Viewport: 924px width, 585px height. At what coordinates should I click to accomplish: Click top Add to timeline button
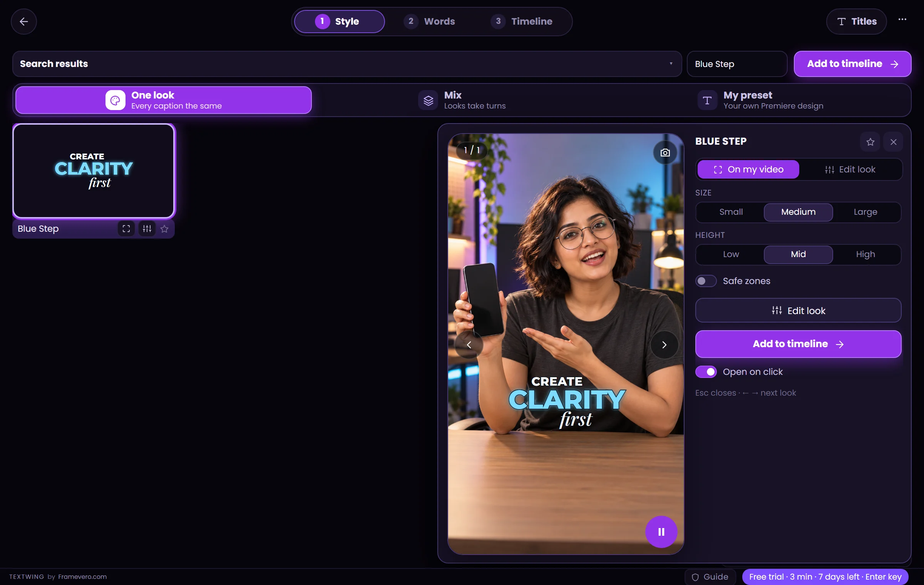tap(852, 64)
